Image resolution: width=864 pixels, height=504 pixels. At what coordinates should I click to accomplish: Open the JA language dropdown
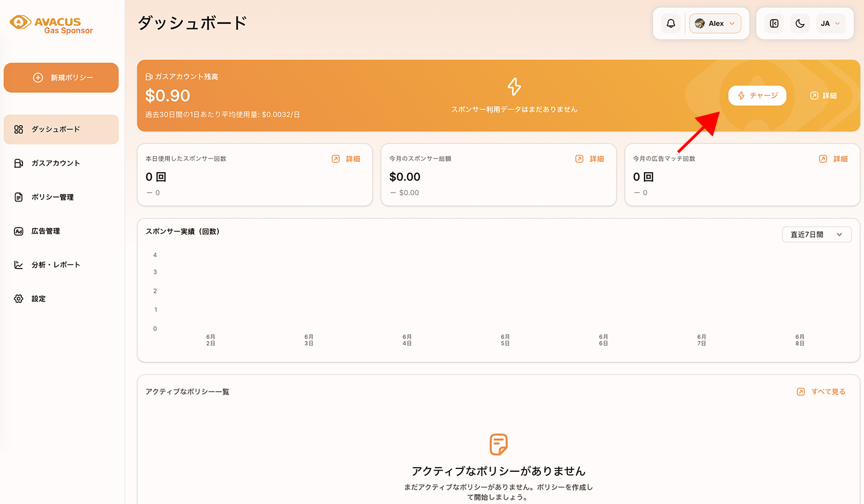point(830,24)
